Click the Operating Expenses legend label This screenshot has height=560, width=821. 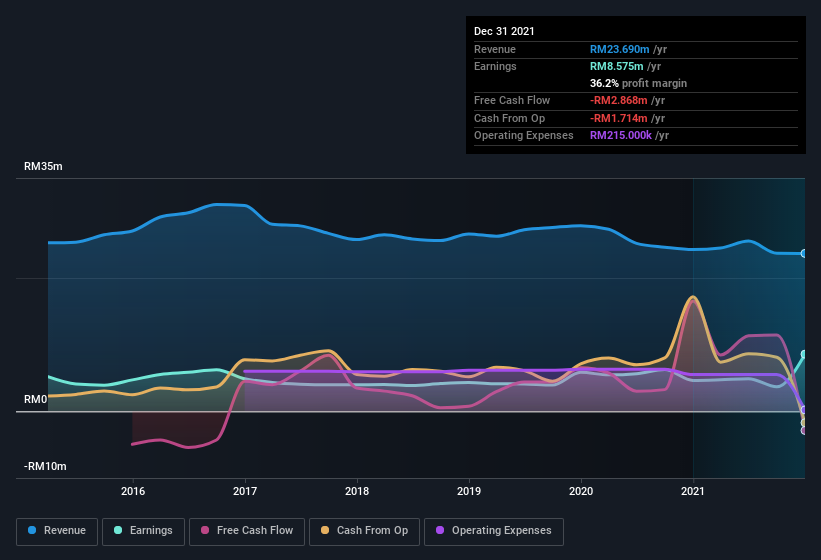[501, 531]
